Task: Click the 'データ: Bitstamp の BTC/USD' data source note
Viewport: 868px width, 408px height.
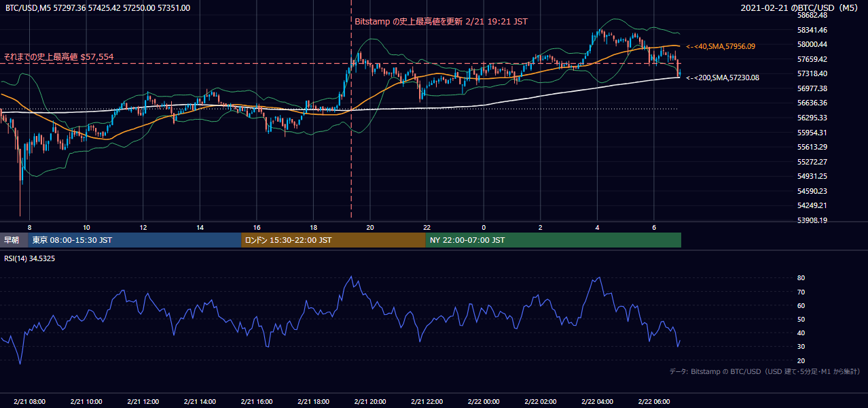Action: 765,371
